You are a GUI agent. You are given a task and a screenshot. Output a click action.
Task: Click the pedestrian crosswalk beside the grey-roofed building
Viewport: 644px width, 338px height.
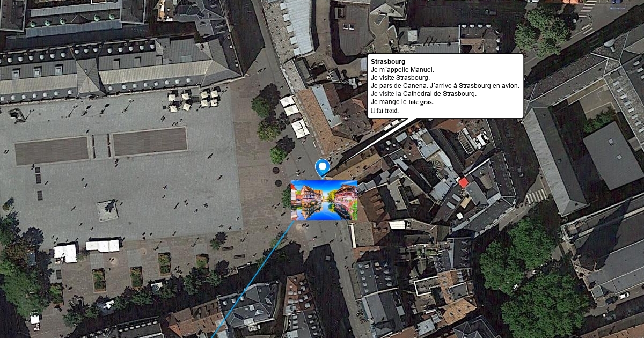(x=535, y=196)
